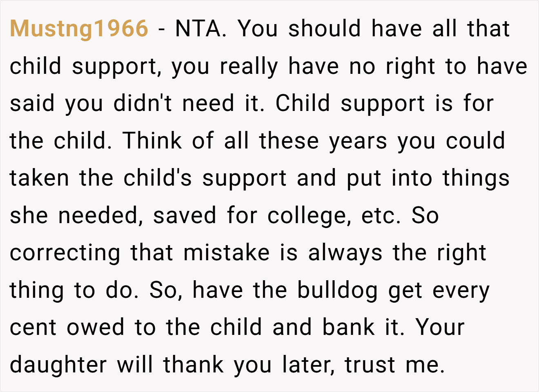Click the word "correcting" in the comment
This screenshot has height=392, width=539.
[65, 253]
